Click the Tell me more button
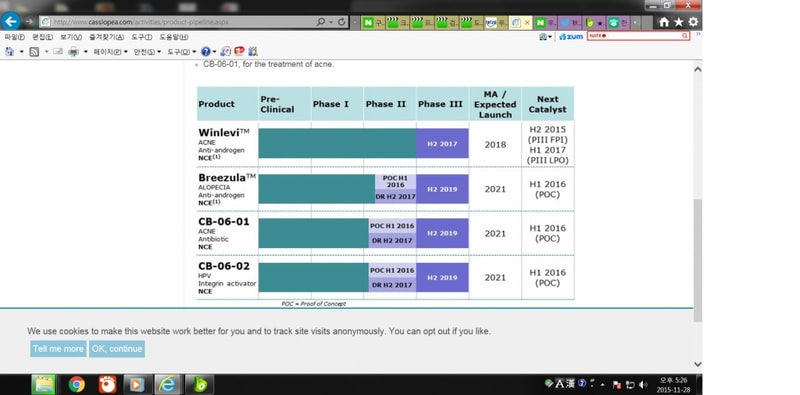 pos(58,349)
